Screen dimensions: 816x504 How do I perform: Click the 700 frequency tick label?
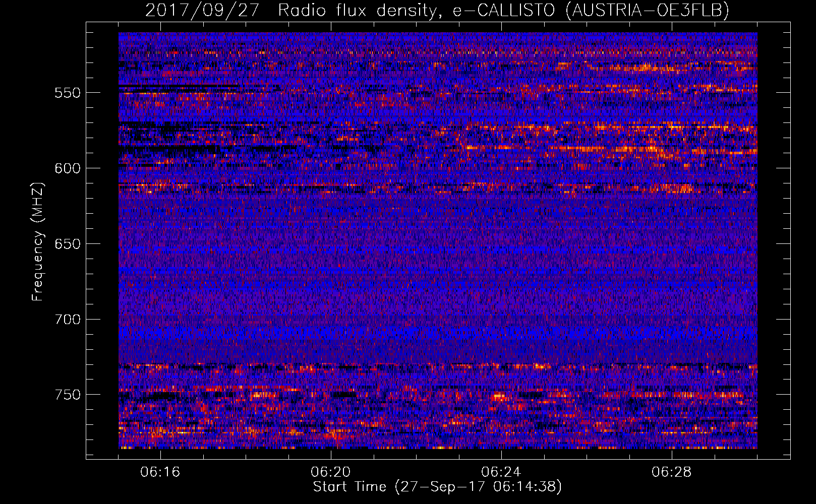pos(68,319)
